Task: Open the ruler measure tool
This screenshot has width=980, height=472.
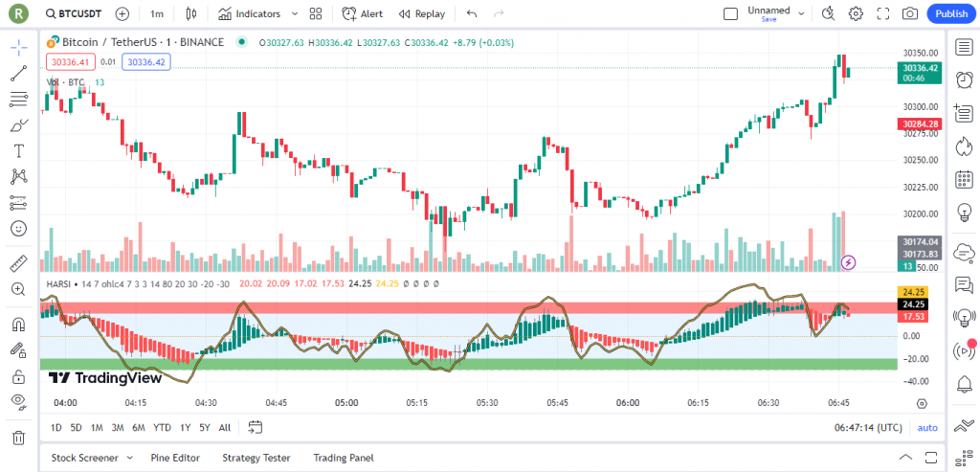Action: pyautogui.click(x=18, y=263)
